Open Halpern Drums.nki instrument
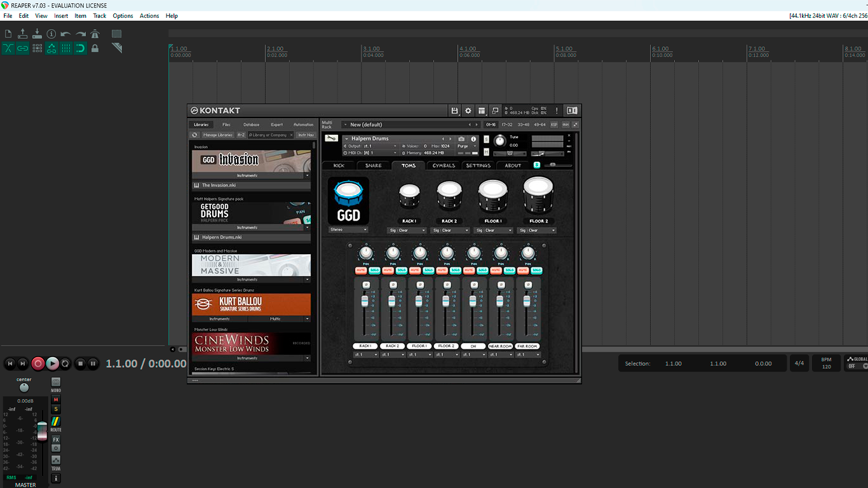Screen dimensions: 868x488 point(252,238)
